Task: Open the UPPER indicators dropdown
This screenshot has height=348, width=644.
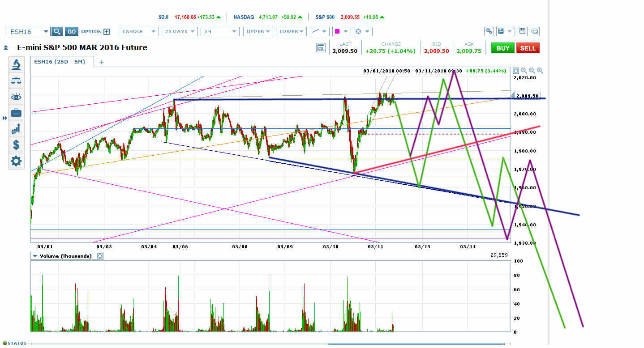Action: [x=258, y=31]
